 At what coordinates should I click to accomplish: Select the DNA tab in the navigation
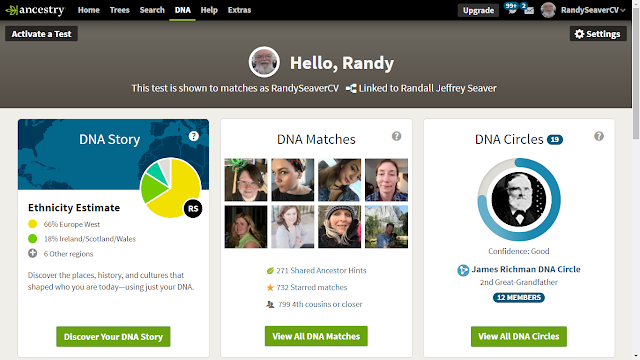(x=182, y=10)
